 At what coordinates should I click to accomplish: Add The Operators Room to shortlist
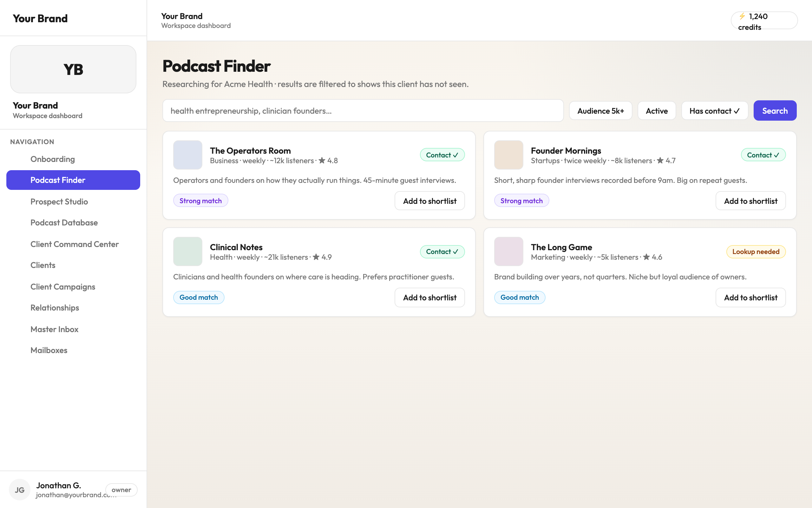click(429, 201)
